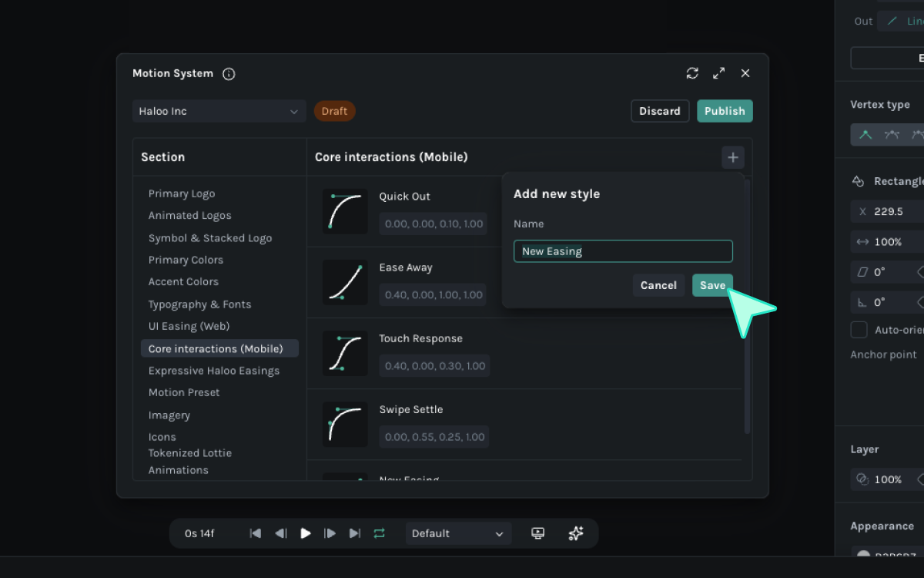Click the refresh icon in Motion System header
Image resolution: width=924 pixels, height=578 pixels.
coord(692,73)
